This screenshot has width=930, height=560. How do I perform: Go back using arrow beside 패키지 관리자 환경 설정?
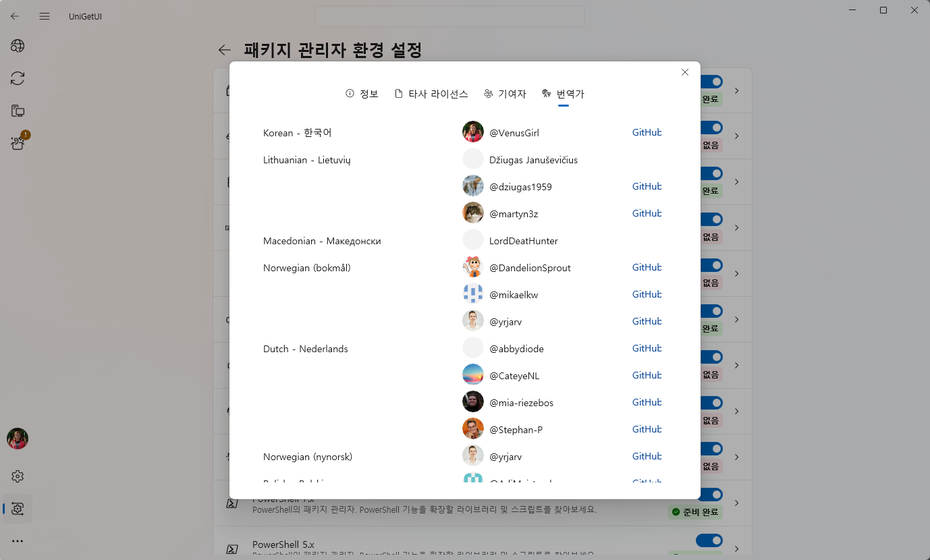(x=225, y=50)
